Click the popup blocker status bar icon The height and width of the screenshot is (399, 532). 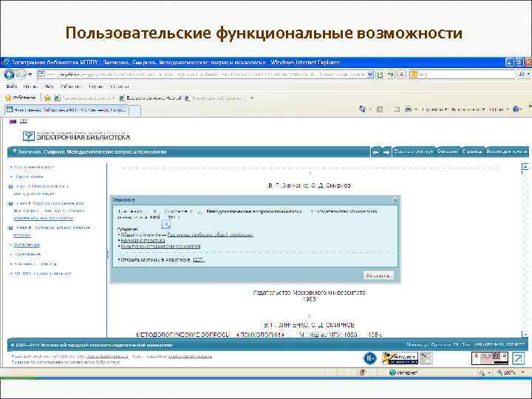coord(362,373)
